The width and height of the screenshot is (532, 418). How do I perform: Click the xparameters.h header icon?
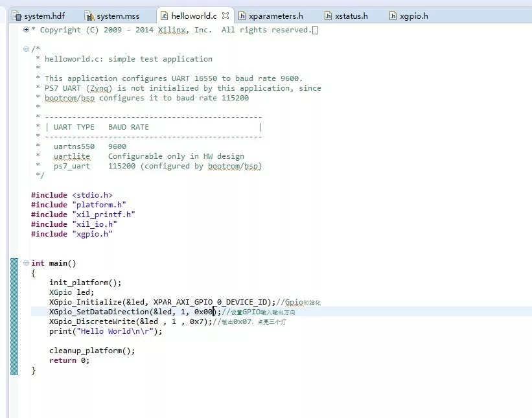click(x=242, y=16)
